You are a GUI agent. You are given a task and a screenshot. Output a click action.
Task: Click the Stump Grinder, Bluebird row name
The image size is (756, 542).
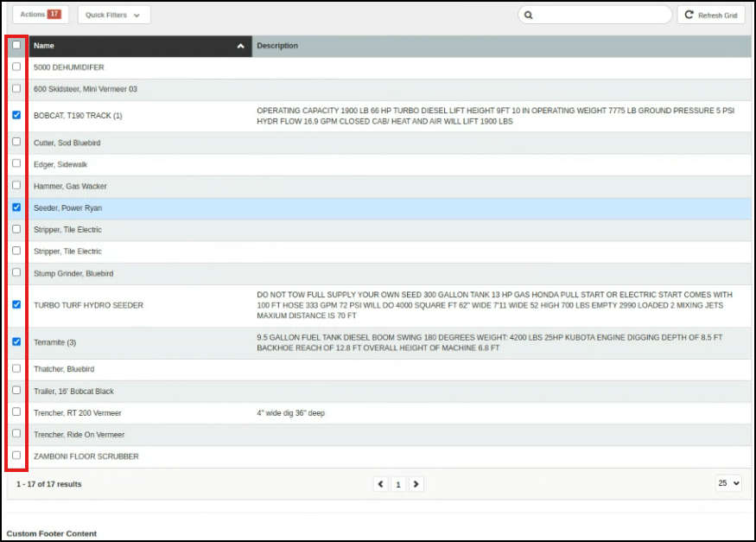point(73,274)
